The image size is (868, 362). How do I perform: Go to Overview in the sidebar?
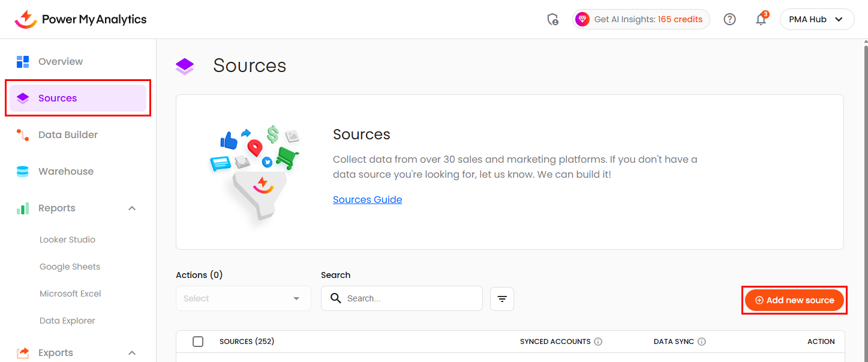pyautogui.click(x=60, y=61)
